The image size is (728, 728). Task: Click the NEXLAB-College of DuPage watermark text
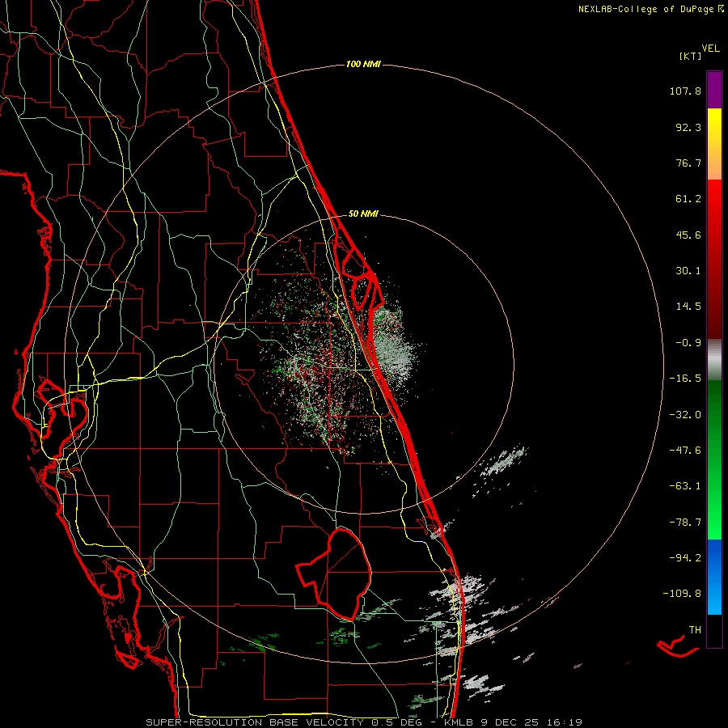[650, 9]
